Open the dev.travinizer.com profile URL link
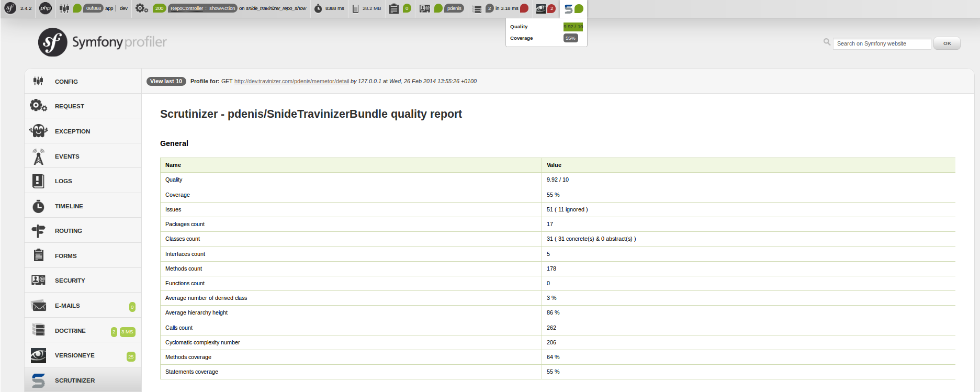Screen dimensions: 980x392 click(x=291, y=81)
